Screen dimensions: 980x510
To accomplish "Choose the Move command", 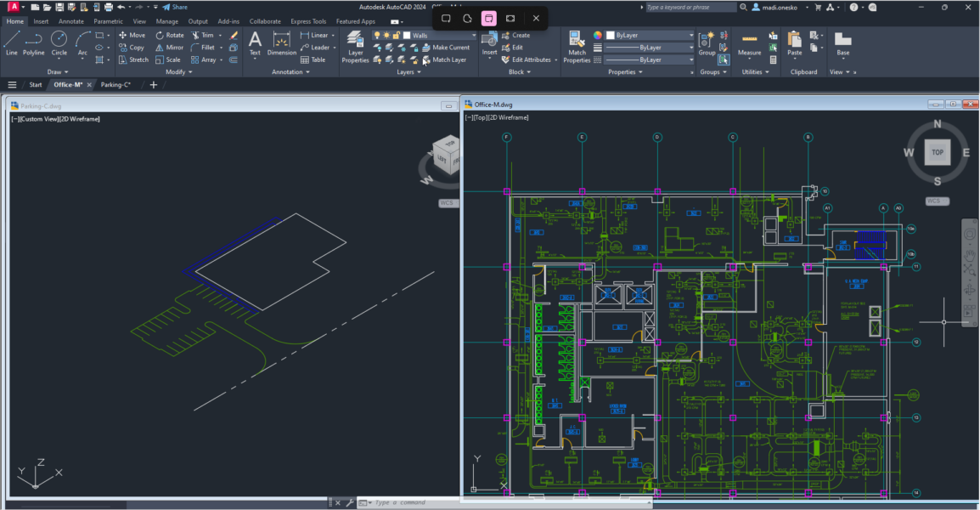I will pyautogui.click(x=132, y=35).
